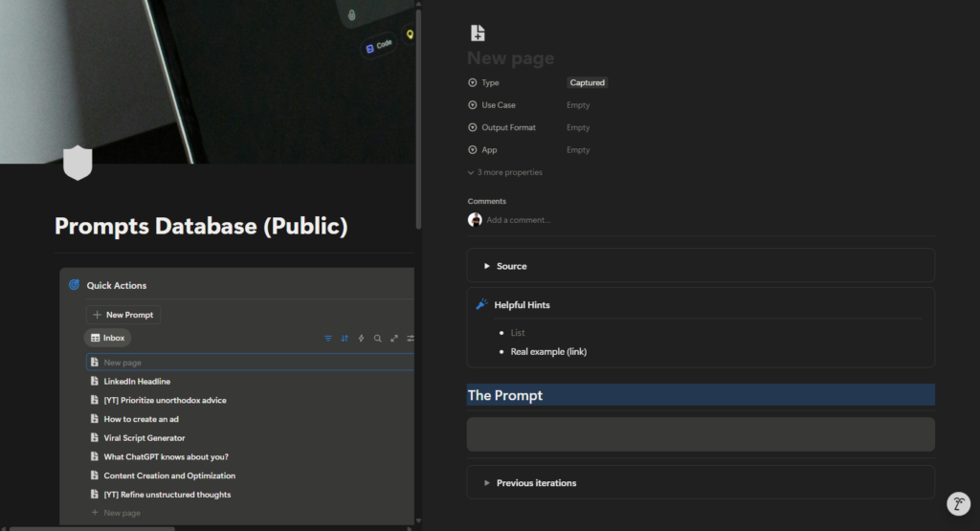The image size is (980, 531).
Task: Open database search magnifier icon
Action: 377,339
